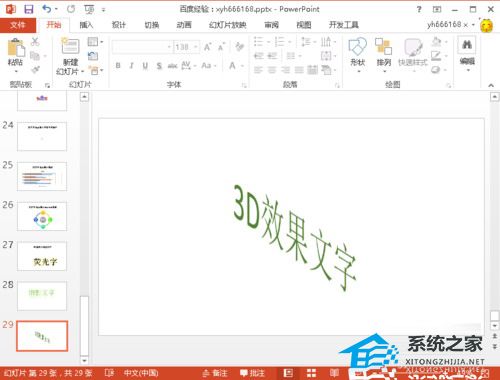Select slide 27 thumbnail with 荧光字
This screenshot has width=500, height=380.
[42, 256]
